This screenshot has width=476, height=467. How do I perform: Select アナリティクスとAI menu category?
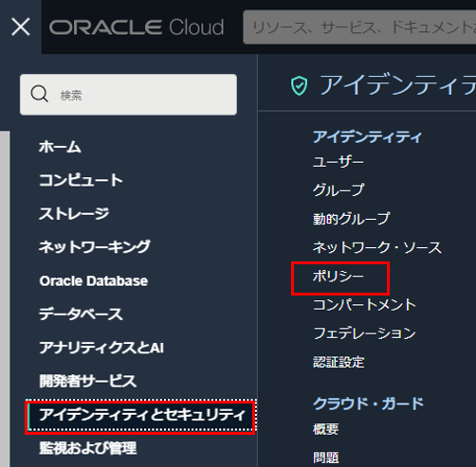[101, 348]
